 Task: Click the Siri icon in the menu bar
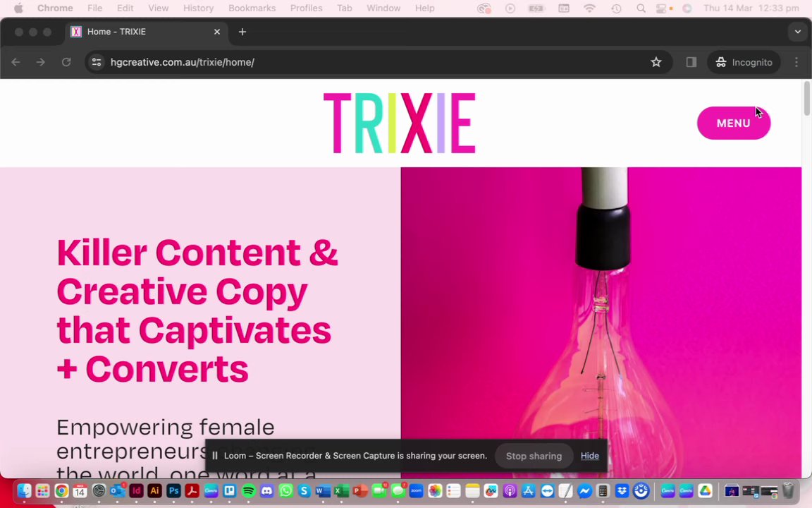687,8
